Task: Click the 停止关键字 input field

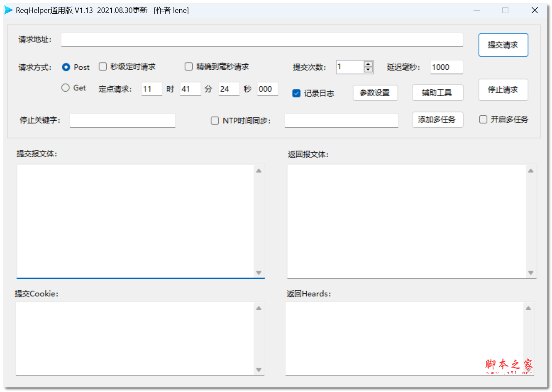Action: tap(122, 120)
